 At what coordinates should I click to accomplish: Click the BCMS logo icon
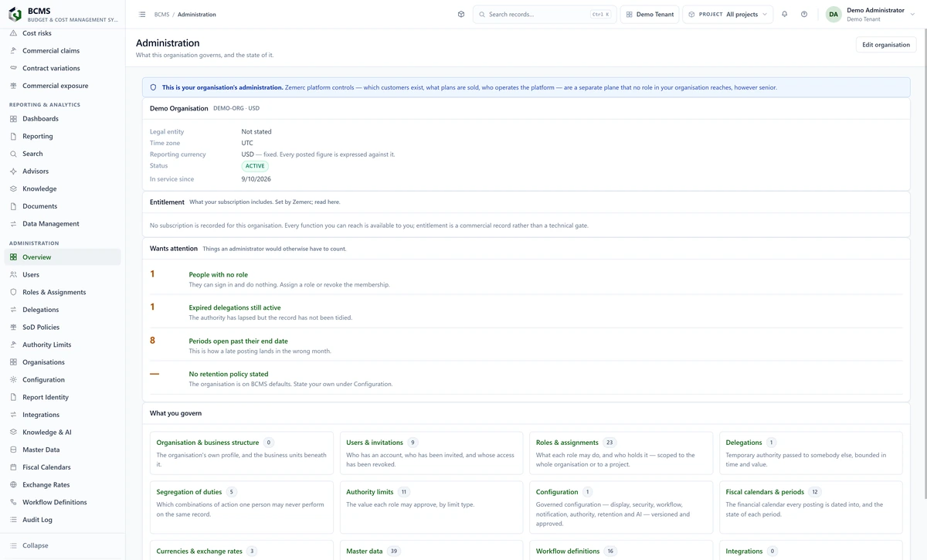(x=15, y=14)
